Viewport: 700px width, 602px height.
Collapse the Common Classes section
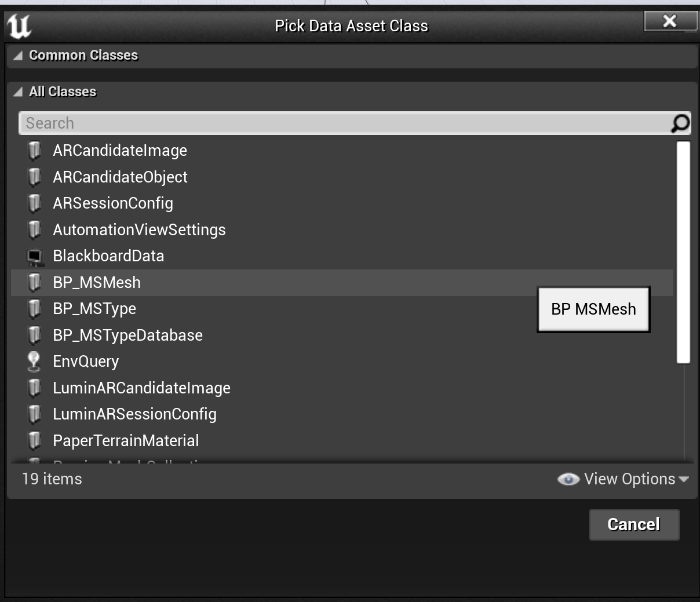click(18, 56)
